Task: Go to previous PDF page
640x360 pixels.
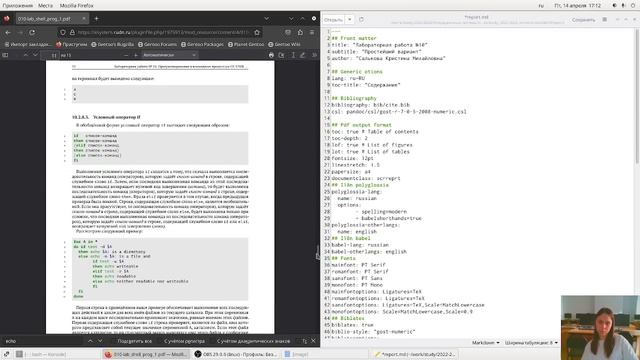Action: coord(26,55)
